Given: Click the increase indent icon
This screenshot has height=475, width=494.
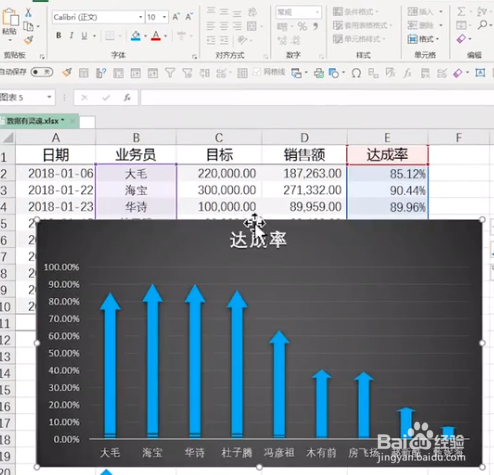Looking at the screenshot, I should tap(224, 40).
